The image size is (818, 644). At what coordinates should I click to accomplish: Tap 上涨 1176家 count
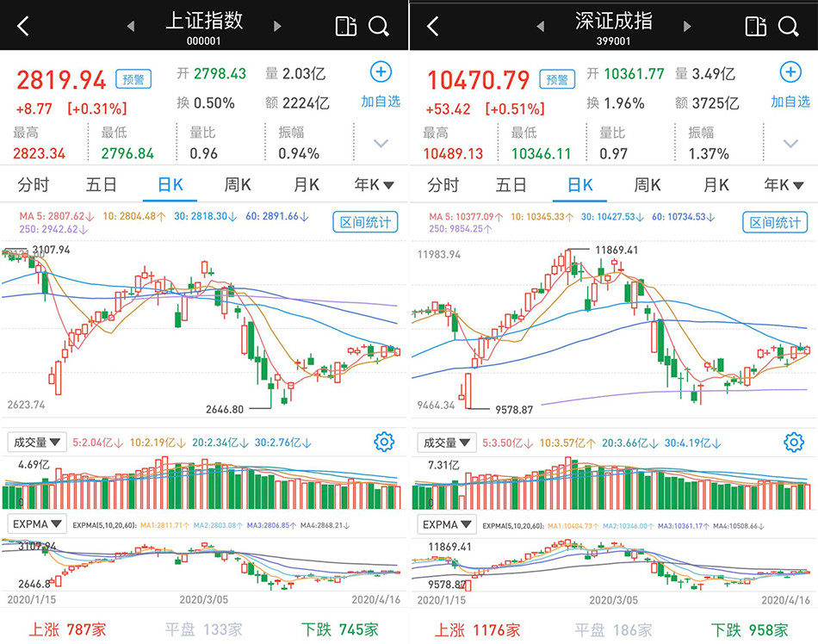pos(477,630)
